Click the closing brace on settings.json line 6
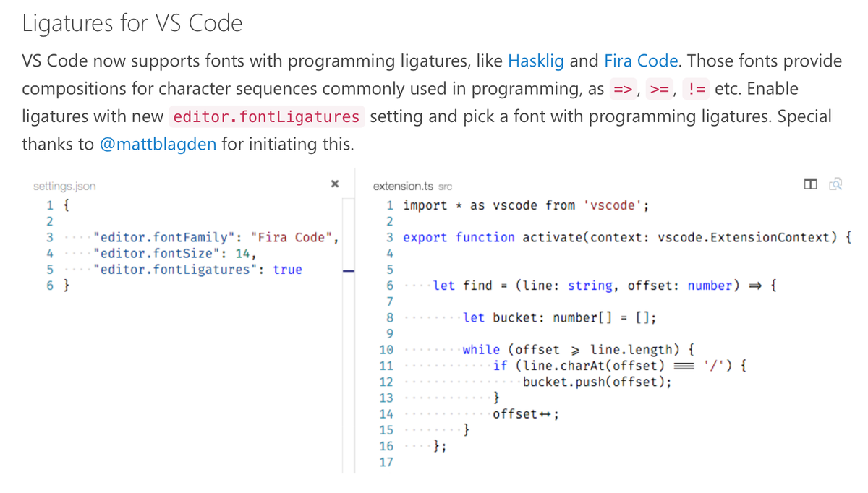 coord(67,286)
